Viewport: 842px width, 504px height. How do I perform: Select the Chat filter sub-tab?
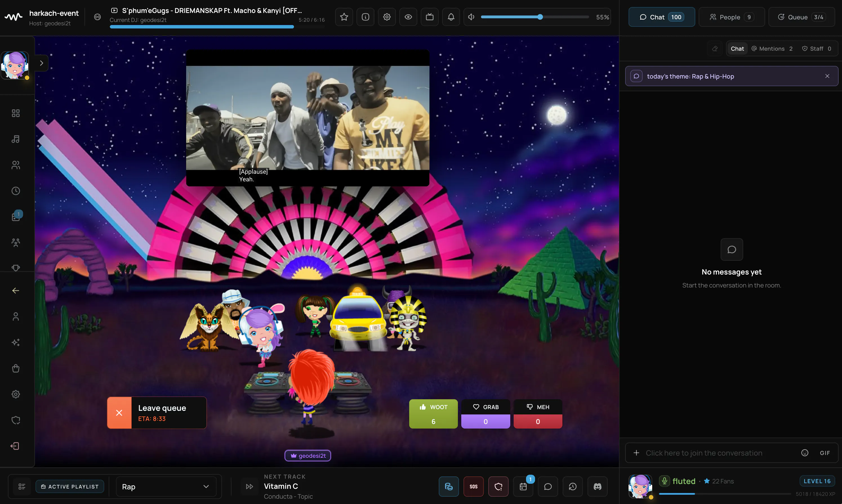(737, 48)
